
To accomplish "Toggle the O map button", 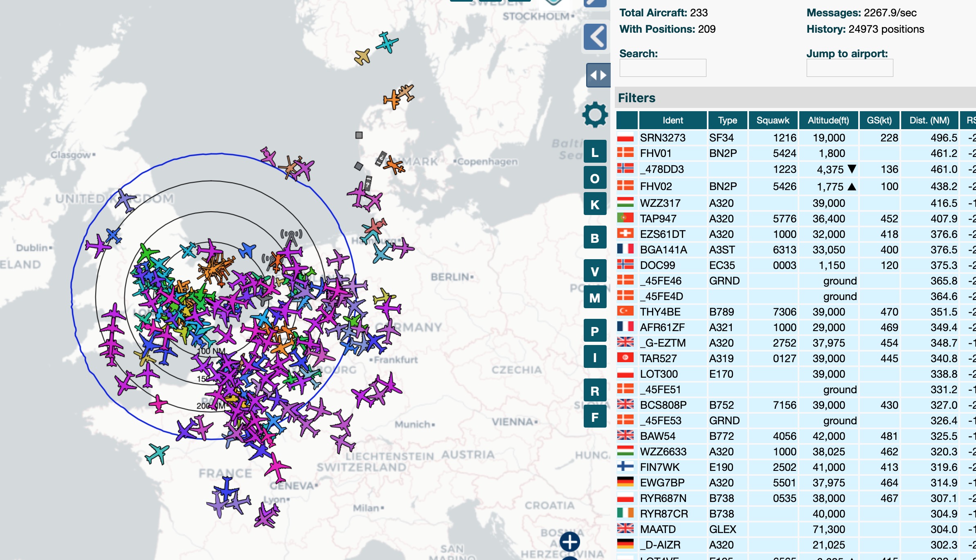I will (x=595, y=178).
